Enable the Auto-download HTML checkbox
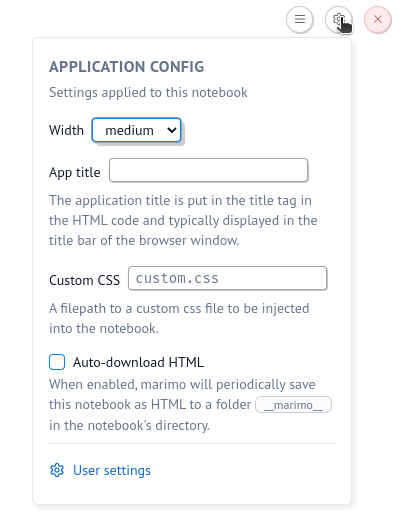Viewport: 401px width, 515px height. [x=57, y=362]
